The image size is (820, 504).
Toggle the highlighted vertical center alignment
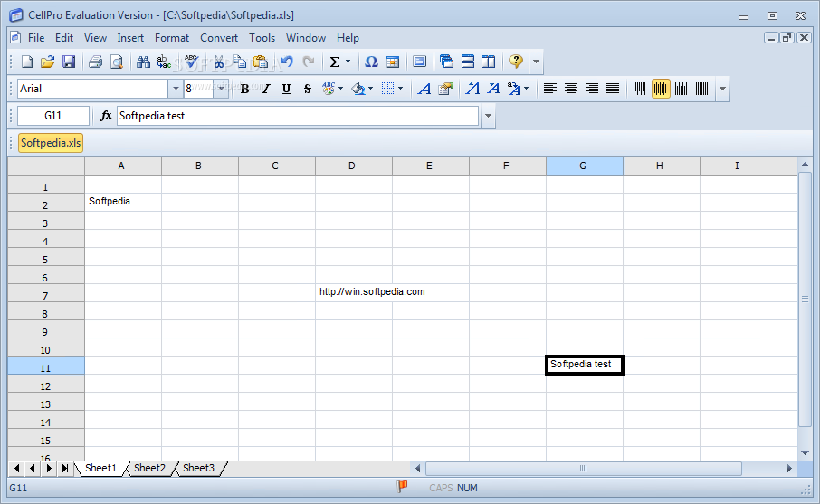pyautogui.click(x=661, y=89)
